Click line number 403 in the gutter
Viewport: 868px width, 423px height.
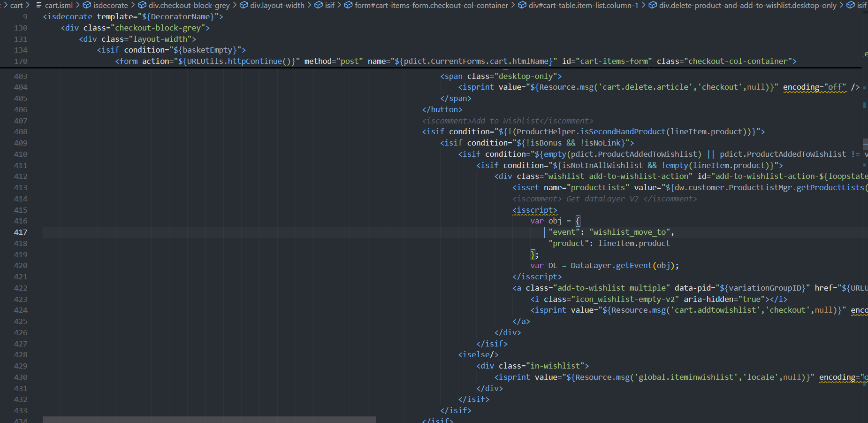click(x=21, y=77)
